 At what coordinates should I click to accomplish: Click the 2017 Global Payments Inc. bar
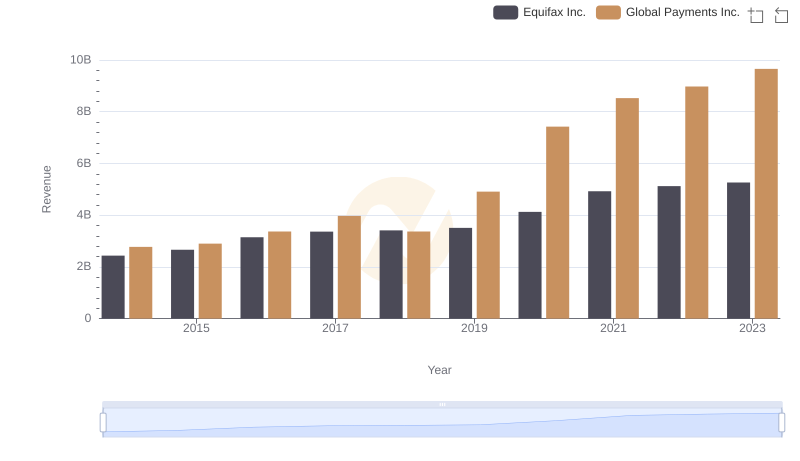click(x=349, y=267)
